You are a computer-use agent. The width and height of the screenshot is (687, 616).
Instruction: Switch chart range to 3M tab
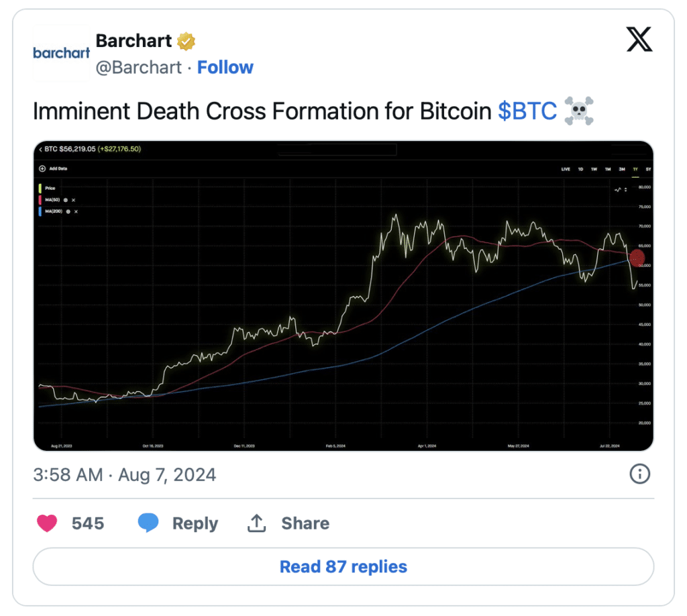[x=622, y=169]
